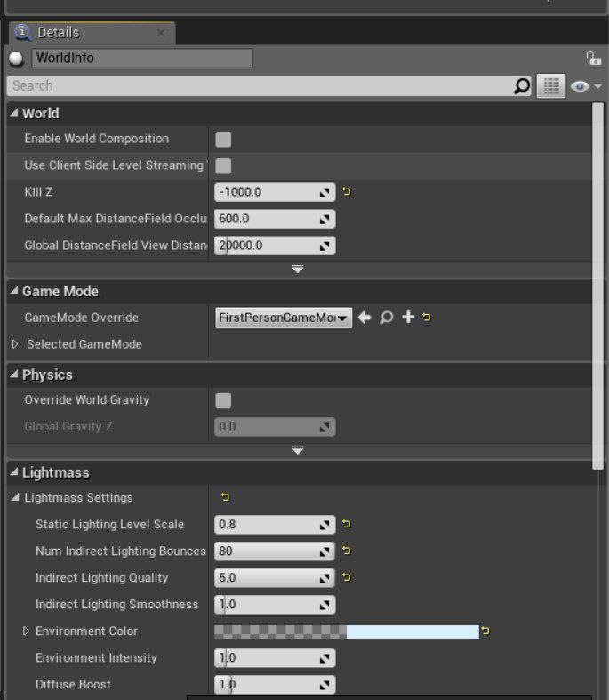Expand Environment Color row
Screen dimensions: 609x700
coord(26,632)
